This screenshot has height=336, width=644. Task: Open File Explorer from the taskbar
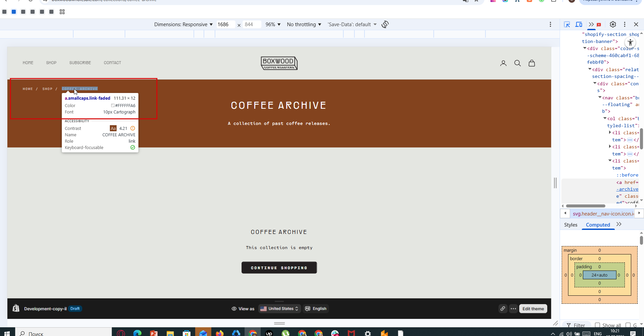tap(170, 333)
